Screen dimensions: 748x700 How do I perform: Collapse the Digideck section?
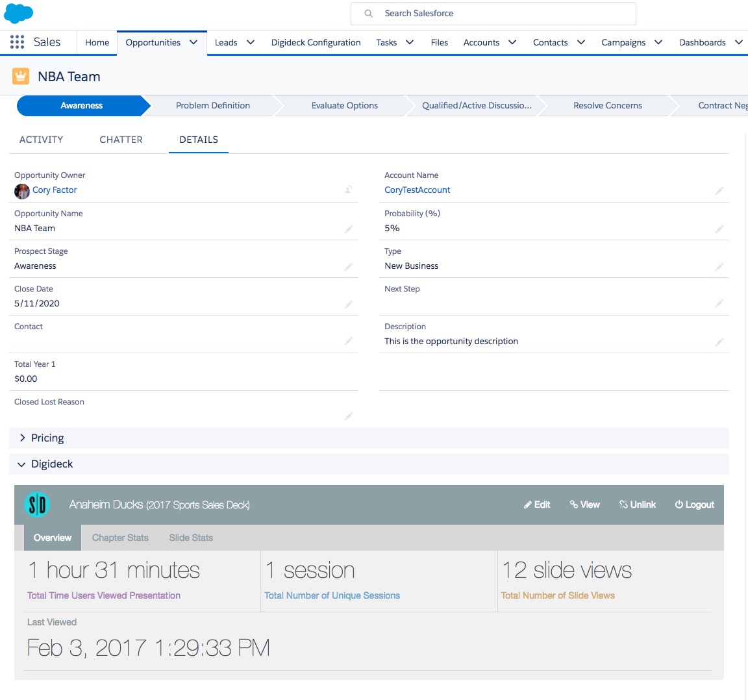point(21,464)
